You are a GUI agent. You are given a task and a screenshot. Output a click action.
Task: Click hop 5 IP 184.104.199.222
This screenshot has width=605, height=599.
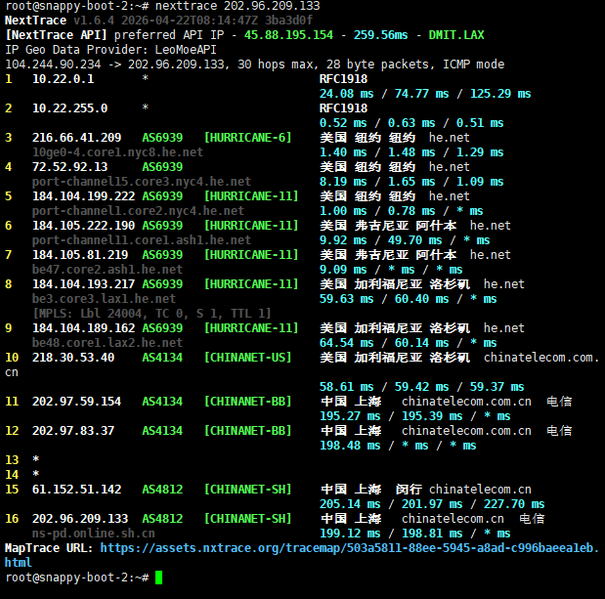click(x=83, y=196)
